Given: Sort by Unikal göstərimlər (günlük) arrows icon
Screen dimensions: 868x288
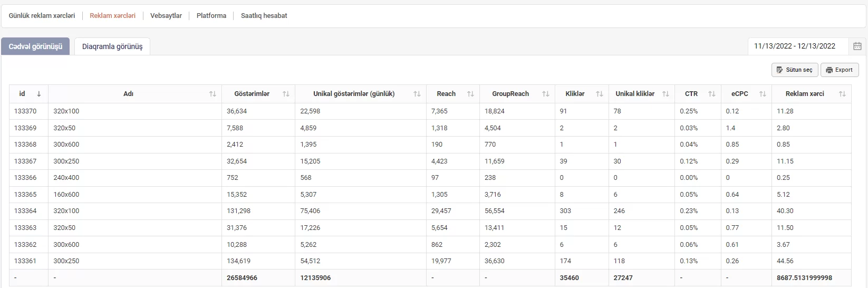Looking at the screenshot, I should (x=417, y=94).
